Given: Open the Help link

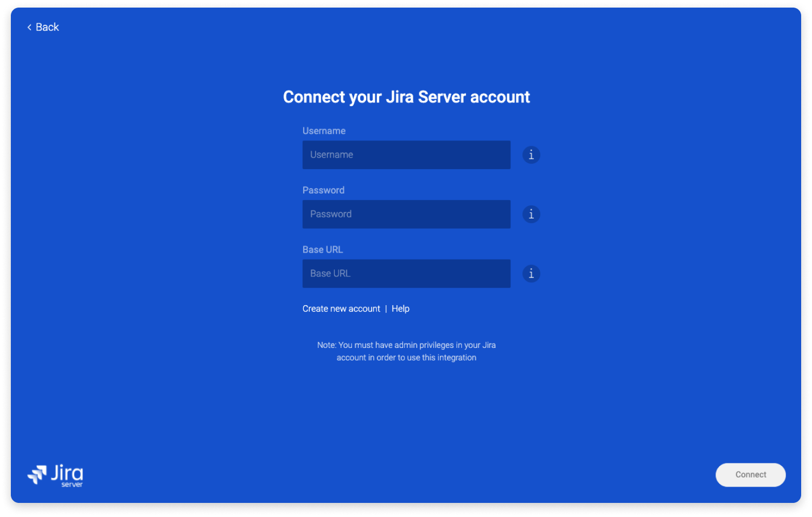Looking at the screenshot, I should pyautogui.click(x=400, y=308).
